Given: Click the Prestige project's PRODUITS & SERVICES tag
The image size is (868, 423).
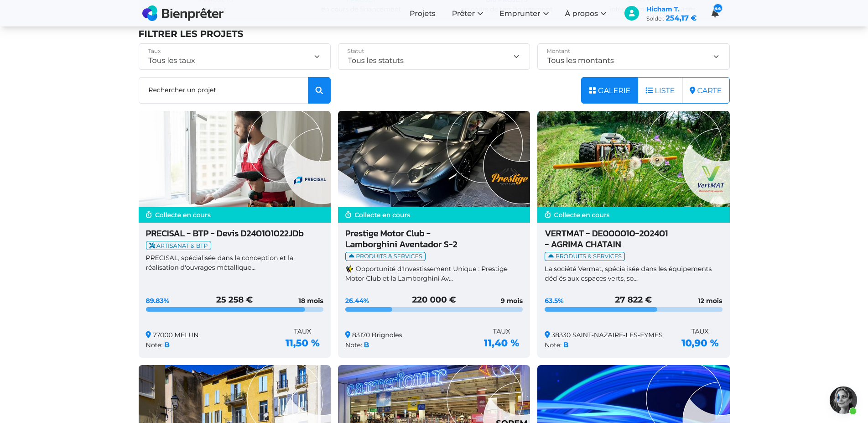Looking at the screenshot, I should tap(385, 256).
